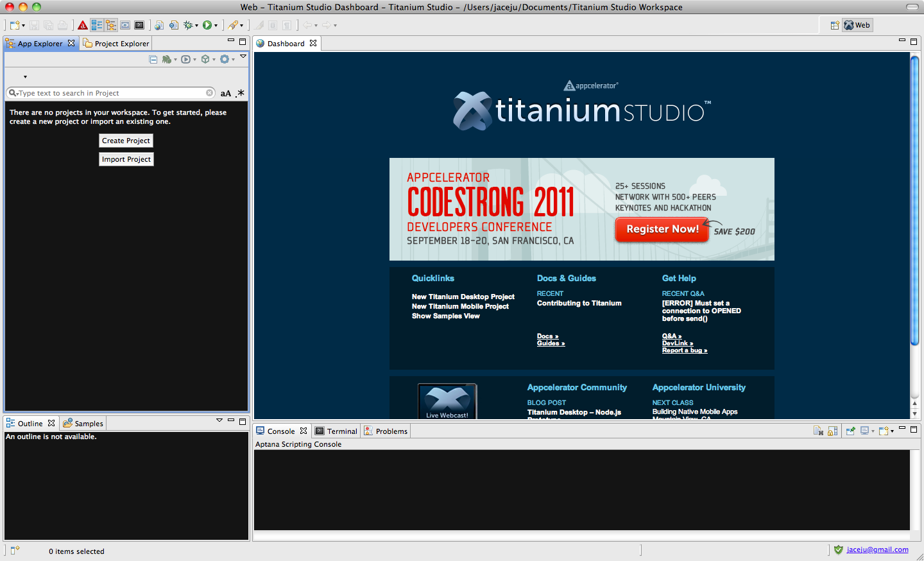924x561 pixels.
Task: Open the project selector dropdown arrow in App Explorer
Action: click(25, 76)
